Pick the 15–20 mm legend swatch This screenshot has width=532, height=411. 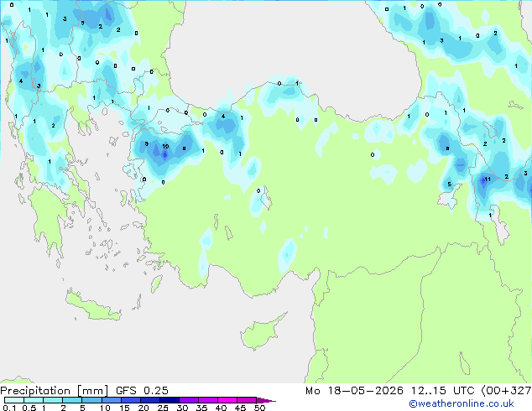point(130,400)
